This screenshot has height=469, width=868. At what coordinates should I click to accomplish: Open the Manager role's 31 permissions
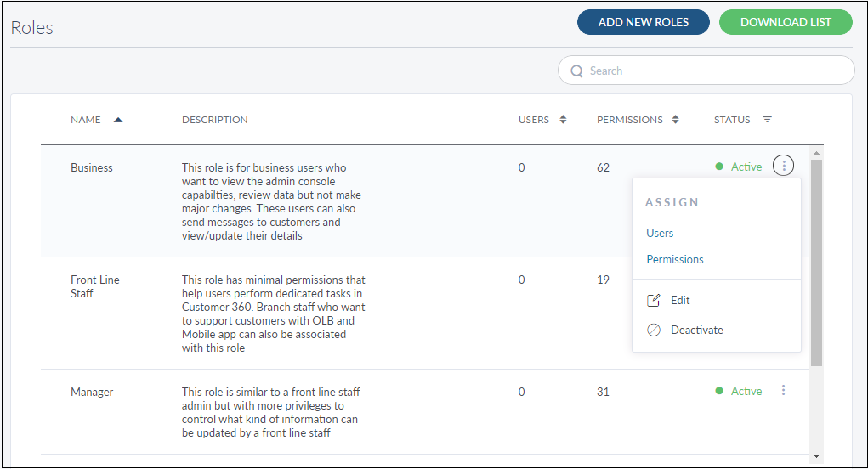tap(603, 392)
